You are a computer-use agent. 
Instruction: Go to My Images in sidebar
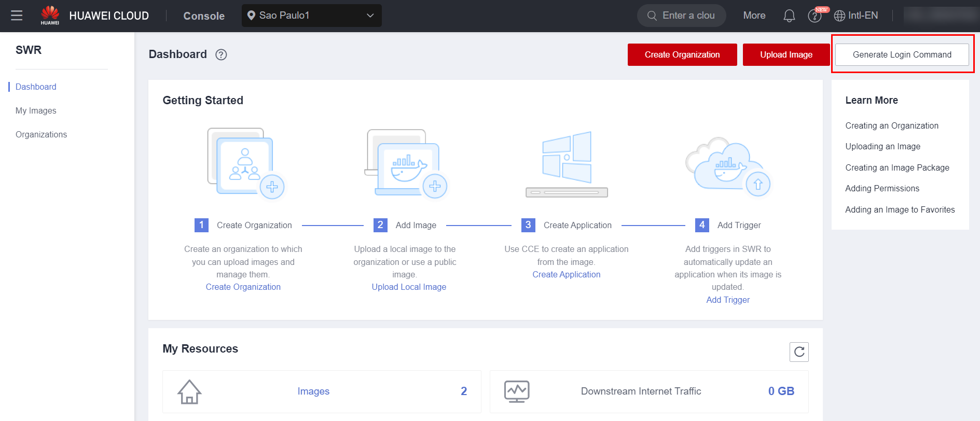[36, 110]
